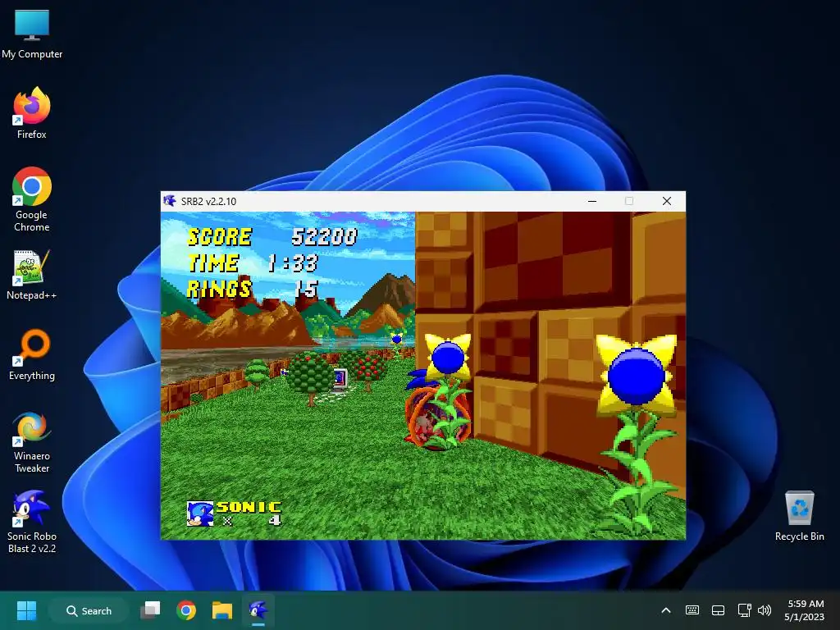This screenshot has width=840, height=630.
Task: Select the Notepad++ desktop shortcut
Action: [32, 274]
